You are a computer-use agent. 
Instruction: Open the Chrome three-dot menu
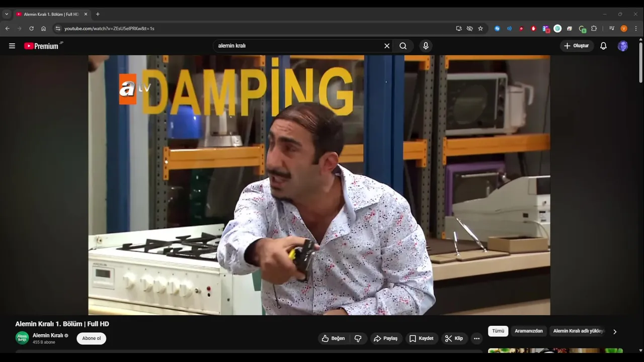(636, 29)
